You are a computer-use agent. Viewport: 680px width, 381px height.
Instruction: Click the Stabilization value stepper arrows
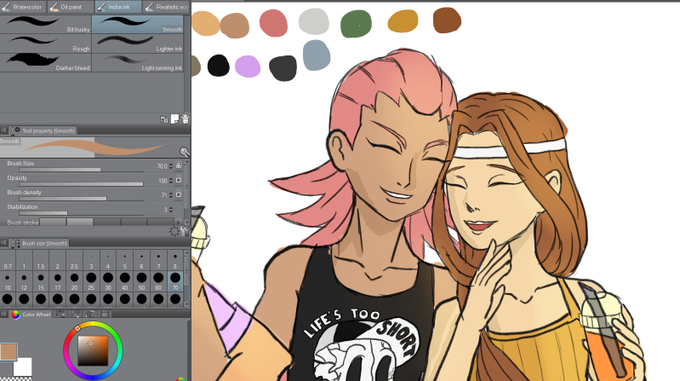click(x=171, y=209)
